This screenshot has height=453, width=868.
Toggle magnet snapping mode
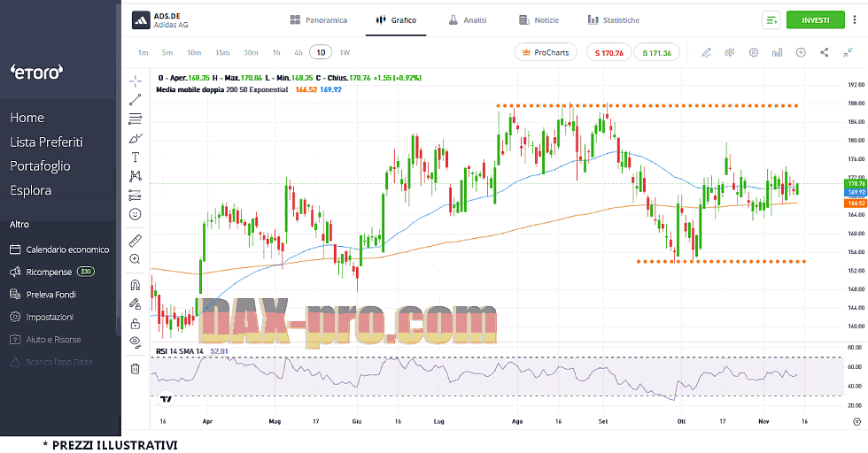[x=135, y=285]
